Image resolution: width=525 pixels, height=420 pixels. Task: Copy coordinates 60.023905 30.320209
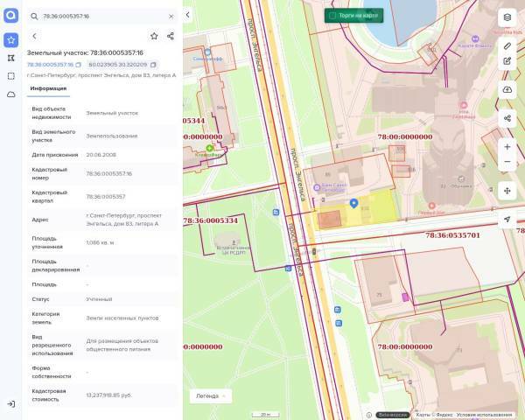153,65
